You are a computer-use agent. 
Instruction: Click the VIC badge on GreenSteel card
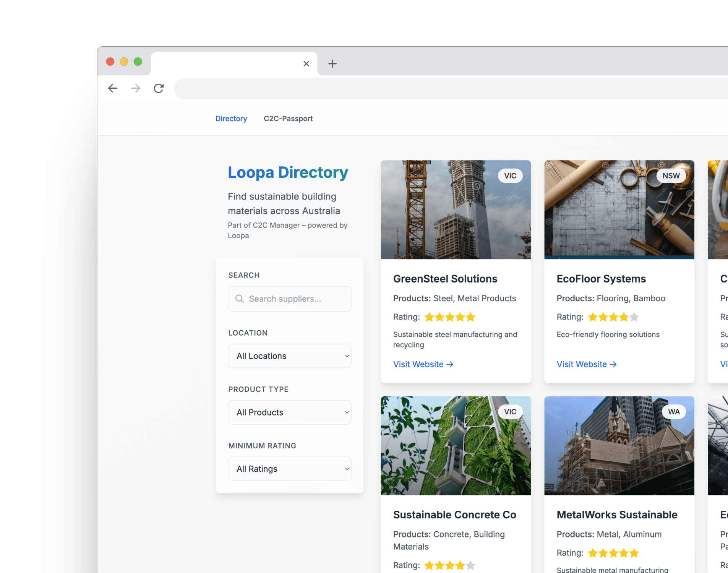coord(510,176)
